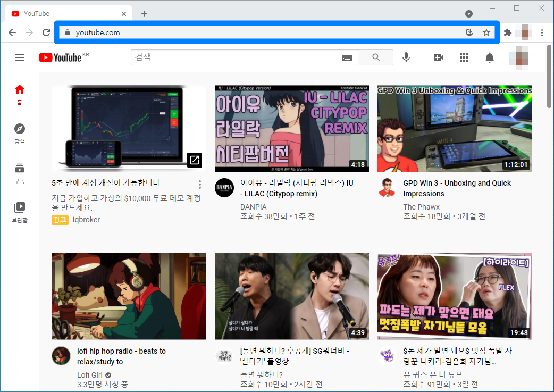Click the 놀면 뭐하니? channel name
This screenshot has width=554, height=392.
pyautogui.click(x=262, y=374)
